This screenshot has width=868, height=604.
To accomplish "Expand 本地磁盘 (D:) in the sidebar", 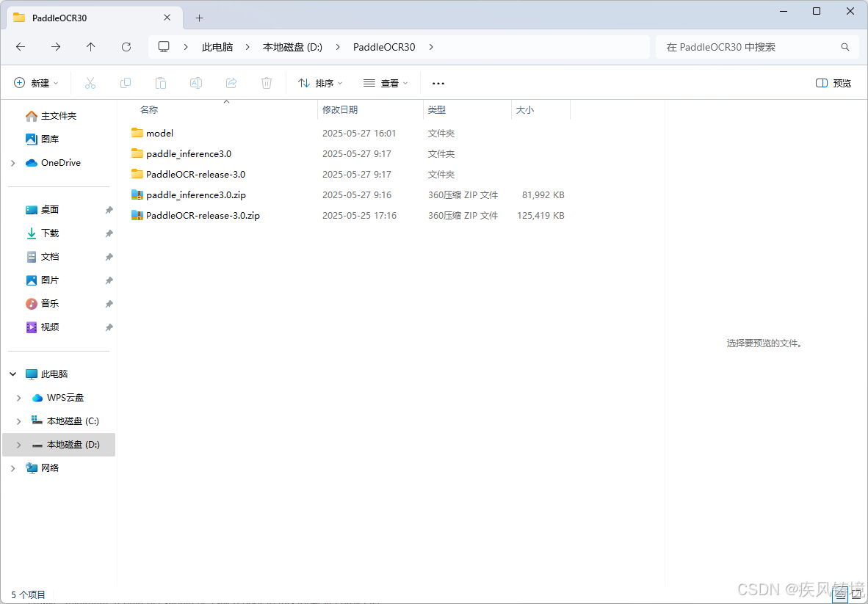I will coord(19,445).
